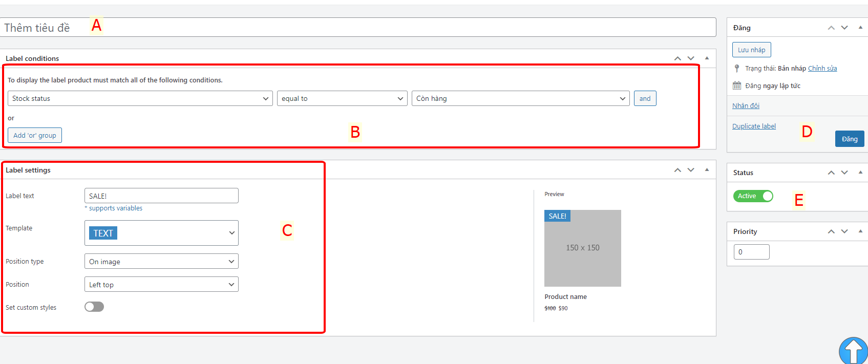Open the Position 'Left top' dropdown

click(161, 284)
